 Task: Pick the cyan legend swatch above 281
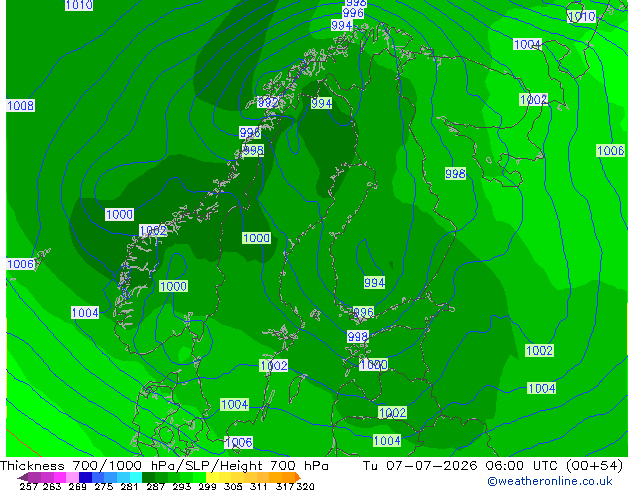136,477
